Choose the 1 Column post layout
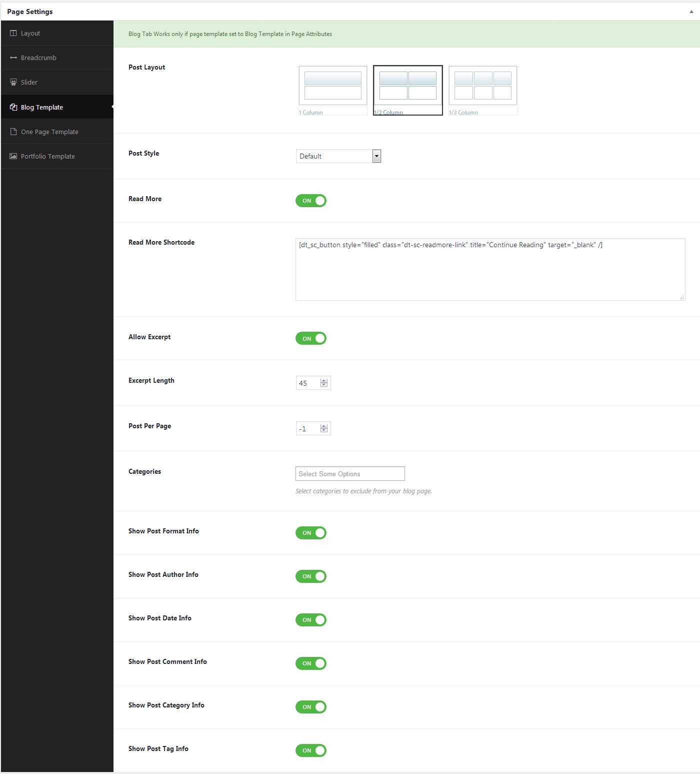 pos(333,90)
